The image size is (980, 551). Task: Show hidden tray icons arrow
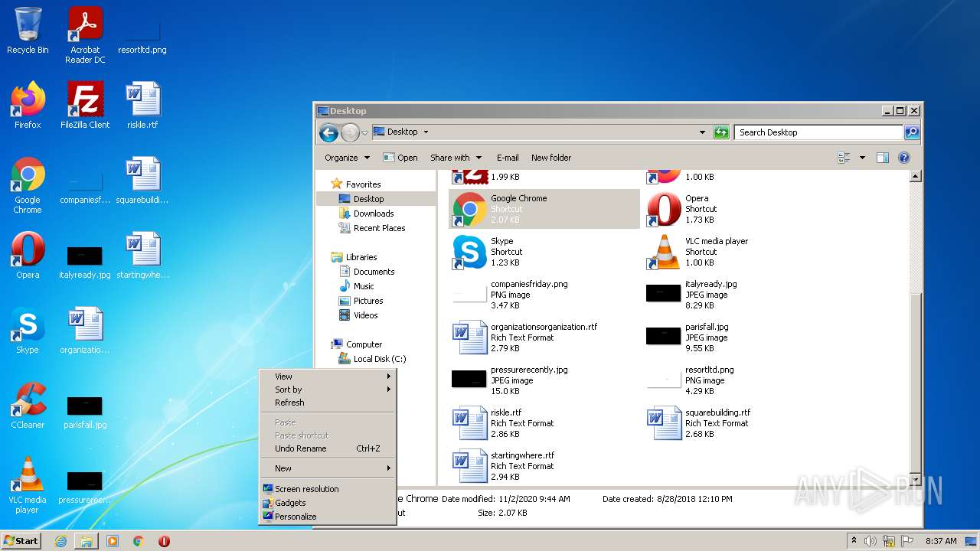click(854, 541)
